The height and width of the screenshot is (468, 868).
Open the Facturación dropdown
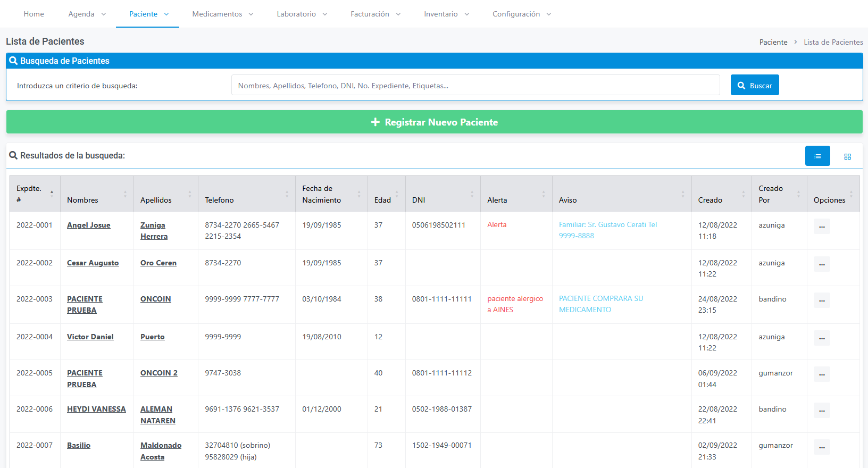[375, 14]
